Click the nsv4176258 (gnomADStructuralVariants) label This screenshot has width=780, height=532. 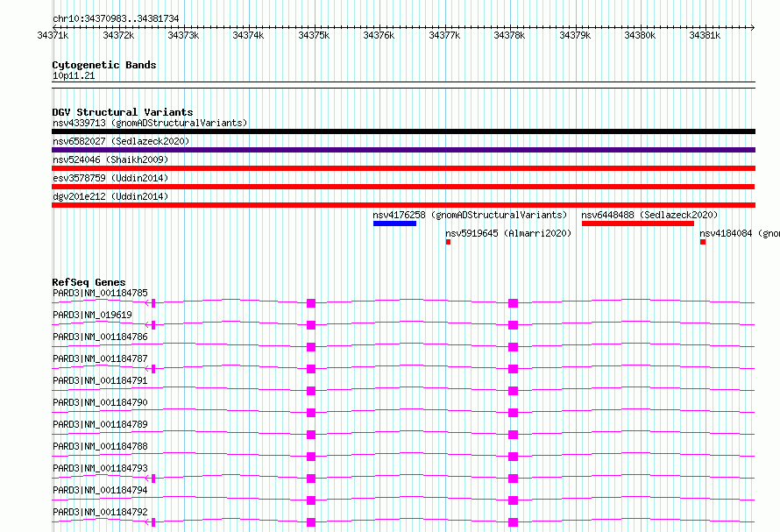point(470,215)
